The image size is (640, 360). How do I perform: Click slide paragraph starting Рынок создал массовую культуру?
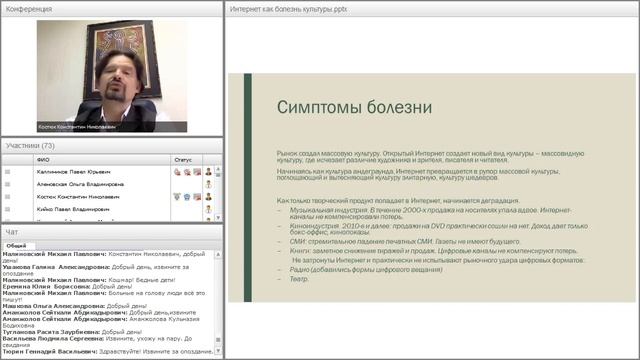[430, 157]
